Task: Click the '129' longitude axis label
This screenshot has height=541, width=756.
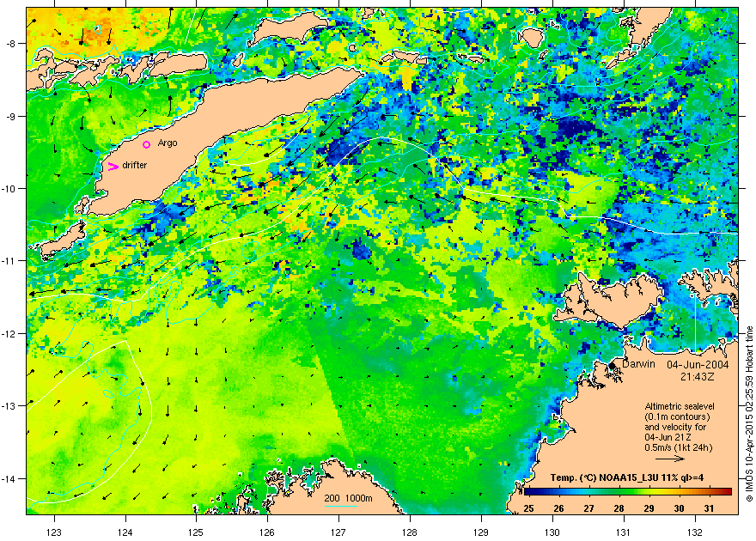Action: tap(481, 532)
